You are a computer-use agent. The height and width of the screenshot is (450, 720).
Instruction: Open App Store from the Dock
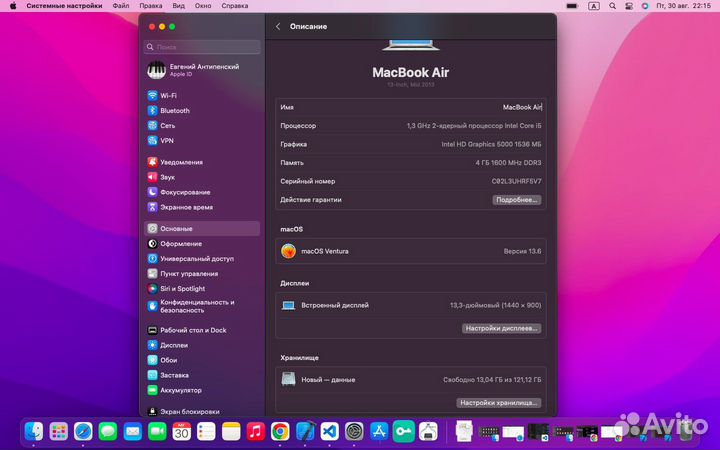click(379, 431)
